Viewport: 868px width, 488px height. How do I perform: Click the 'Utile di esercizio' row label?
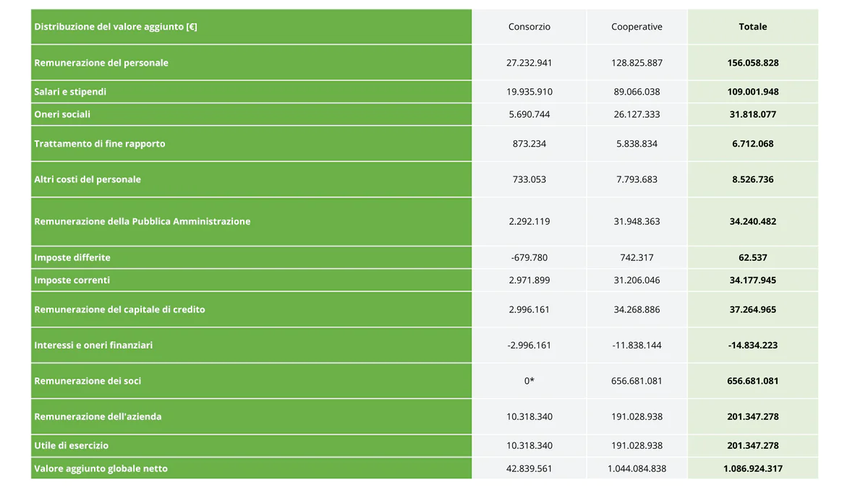pyautogui.click(x=71, y=445)
